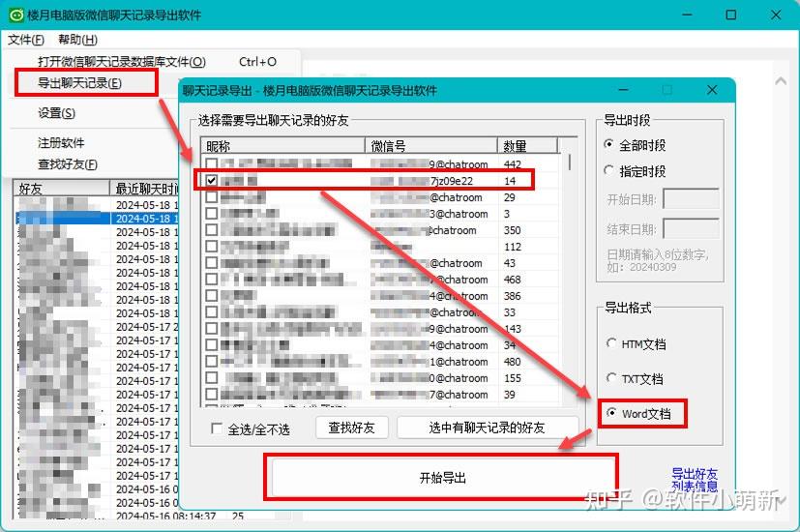The image size is (800, 532).
Task: Choose 查找好友(F) menu entry
Action: (x=68, y=164)
